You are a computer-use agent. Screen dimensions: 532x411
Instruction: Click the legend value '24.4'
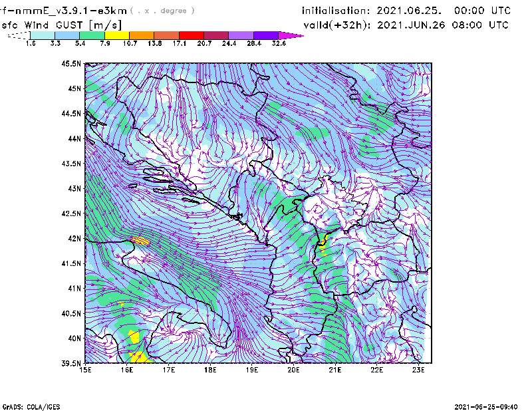229,43
